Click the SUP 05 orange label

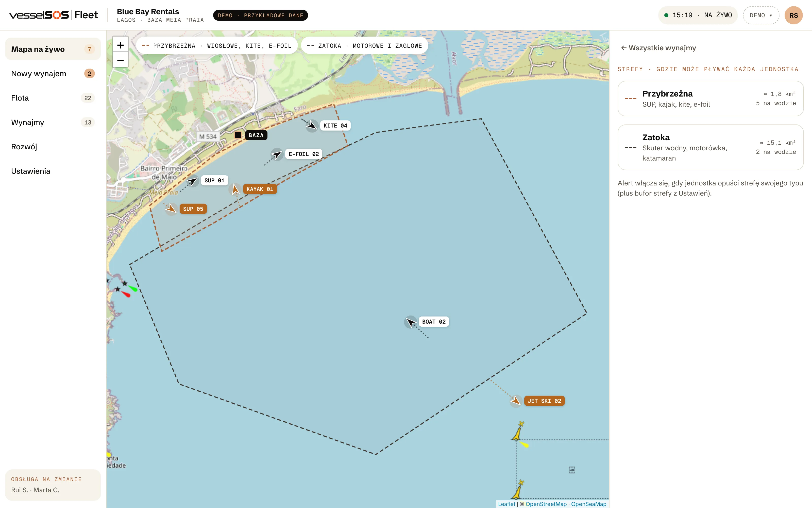(x=193, y=209)
